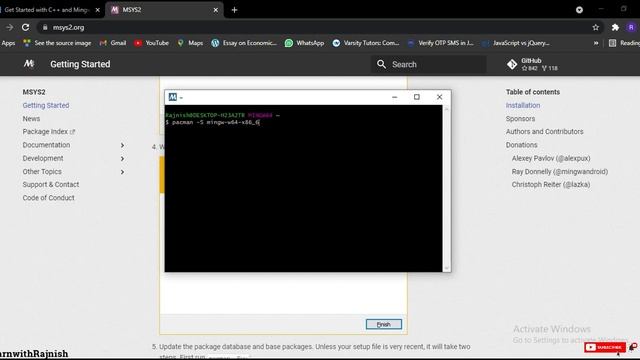Jump to Installation in the table of contents
This screenshot has width=640, height=360.
pos(523,105)
